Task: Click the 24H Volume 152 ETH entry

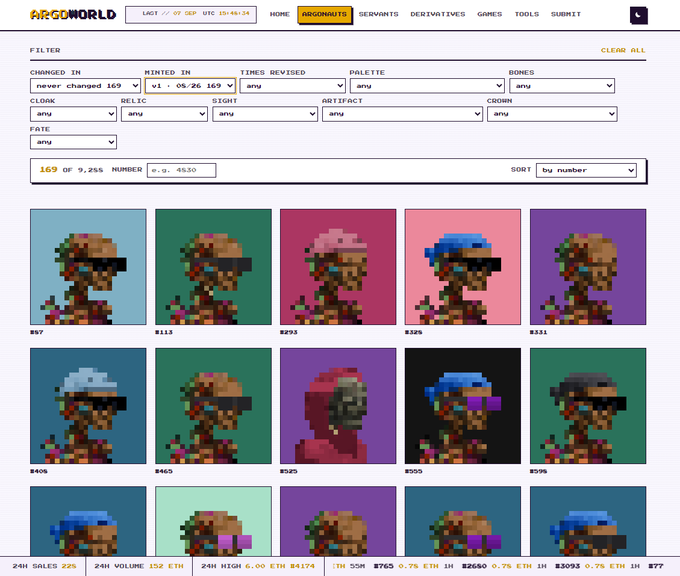Action: click(139, 566)
